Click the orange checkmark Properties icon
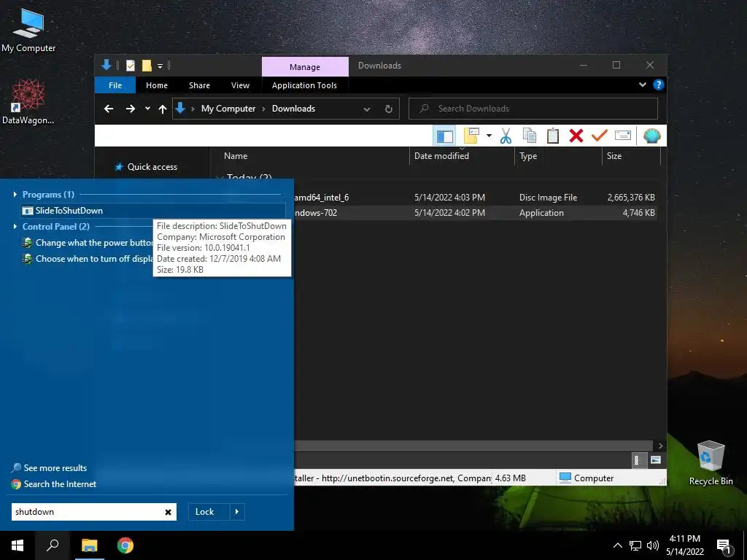The image size is (747, 560). pos(600,136)
